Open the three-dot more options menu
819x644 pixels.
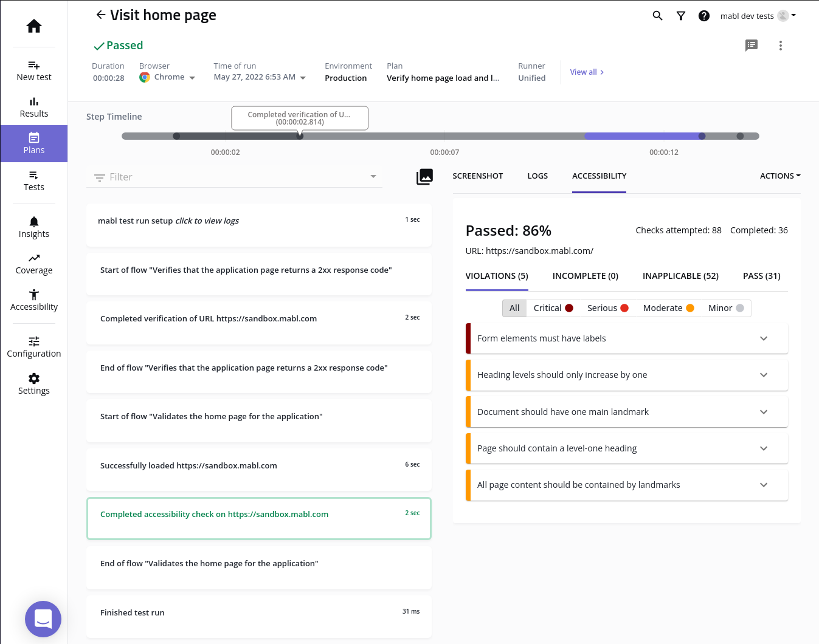coord(781,46)
